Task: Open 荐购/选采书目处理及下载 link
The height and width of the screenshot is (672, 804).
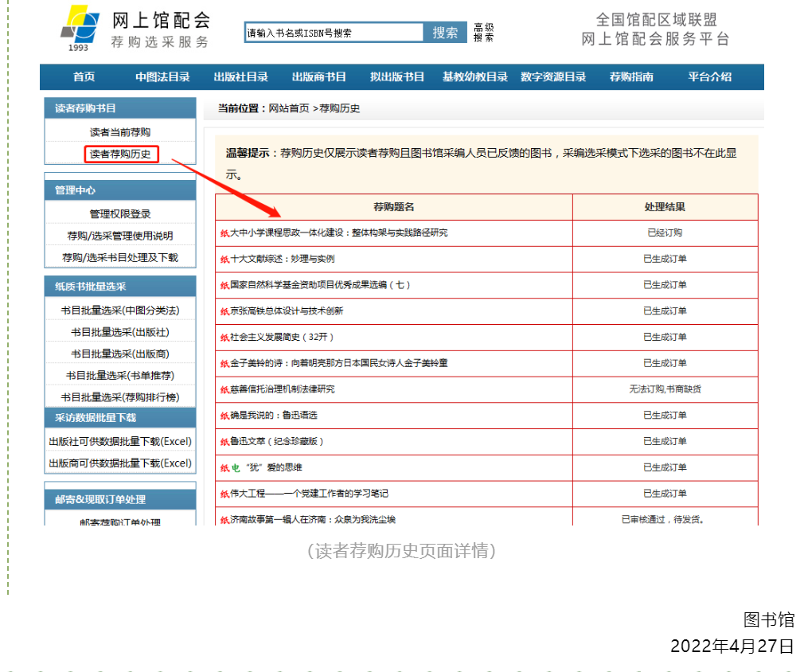Action: [120, 257]
